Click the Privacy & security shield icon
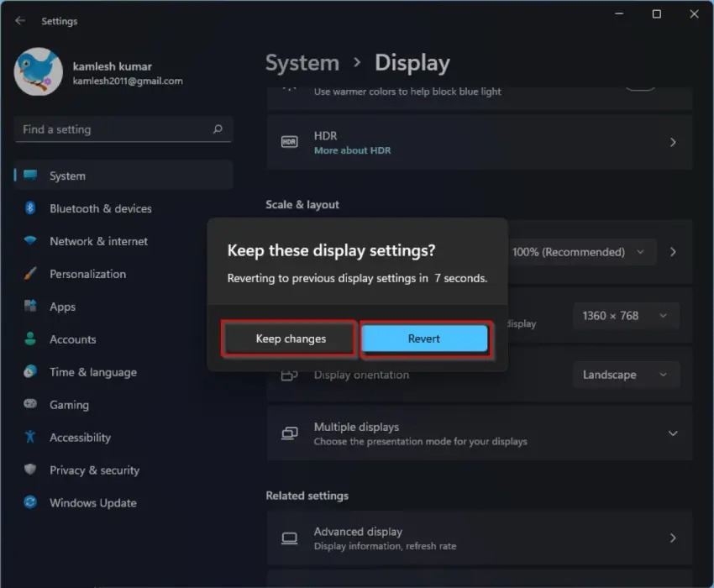This screenshot has width=714, height=588. [x=30, y=470]
